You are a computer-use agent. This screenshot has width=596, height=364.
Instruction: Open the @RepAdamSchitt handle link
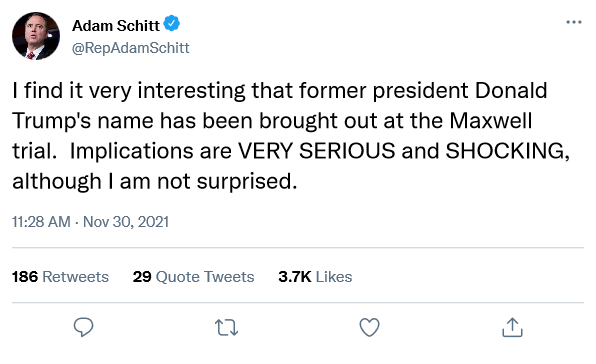pyautogui.click(x=130, y=48)
